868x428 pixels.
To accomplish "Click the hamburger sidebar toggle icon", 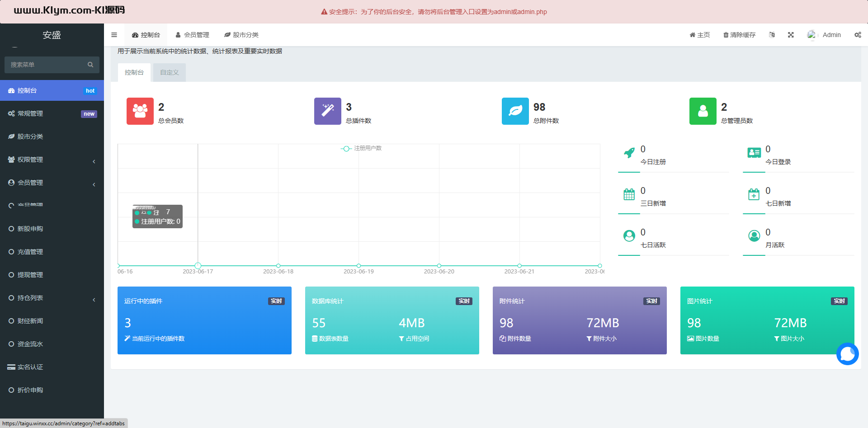I will point(114,35).
